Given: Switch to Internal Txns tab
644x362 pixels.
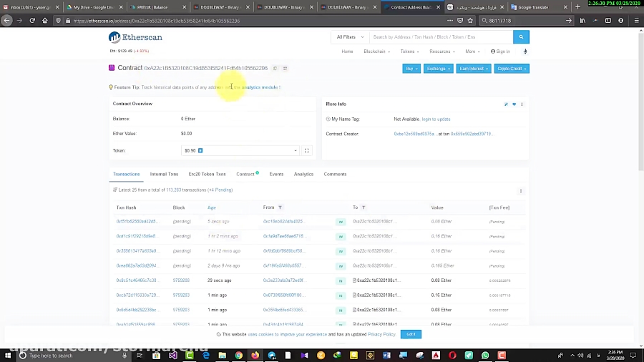Looking at the screenshot, I should 164,174.
